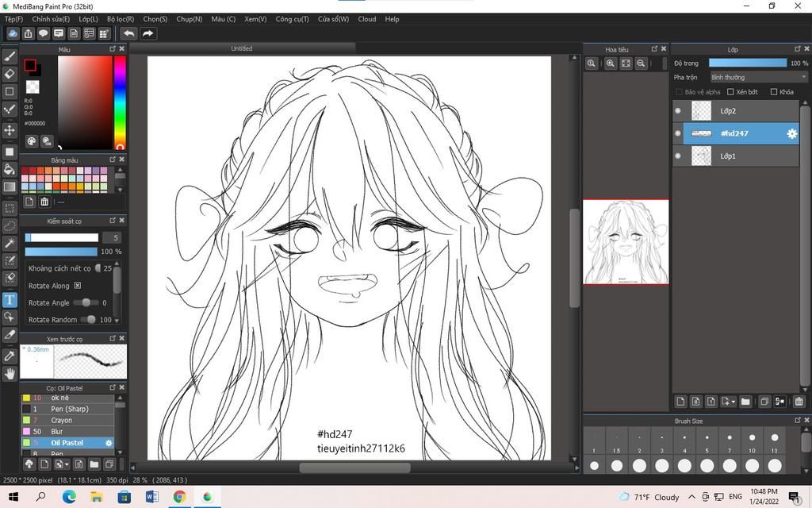This screenshot has height=508, width=812.
Task: Adjust the Rotate Angle slider
Action: click(x=86, y=302)
